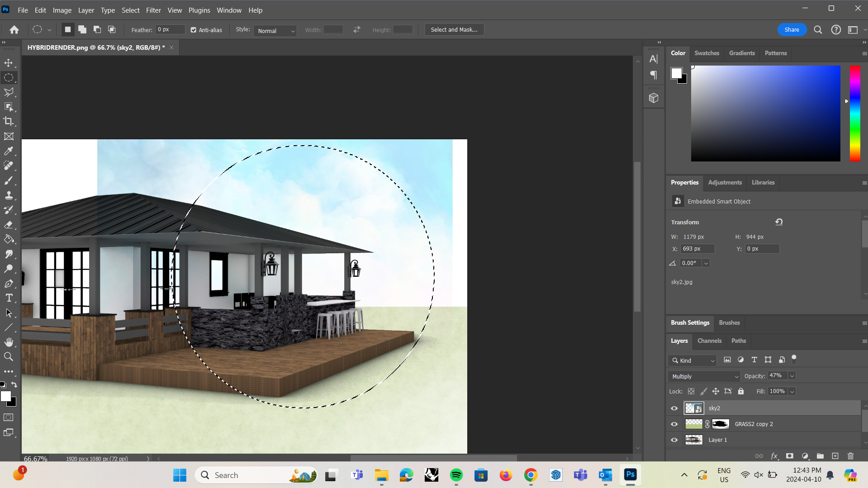This screenshot has height=488, width=868.
Task: Hide the sky2 layer
Action: [674, 408]
